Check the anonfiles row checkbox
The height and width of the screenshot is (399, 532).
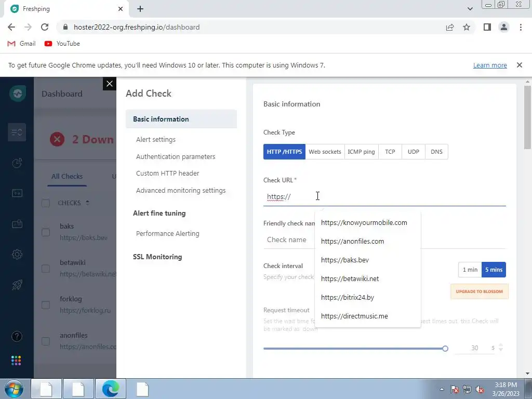pos(46,341)
